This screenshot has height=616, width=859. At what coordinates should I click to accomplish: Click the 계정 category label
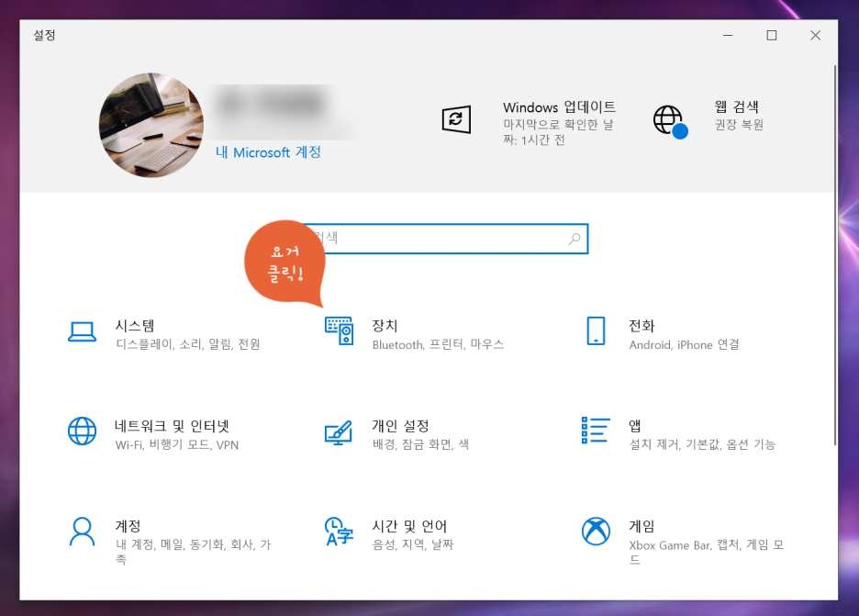(x=128, y=526)
